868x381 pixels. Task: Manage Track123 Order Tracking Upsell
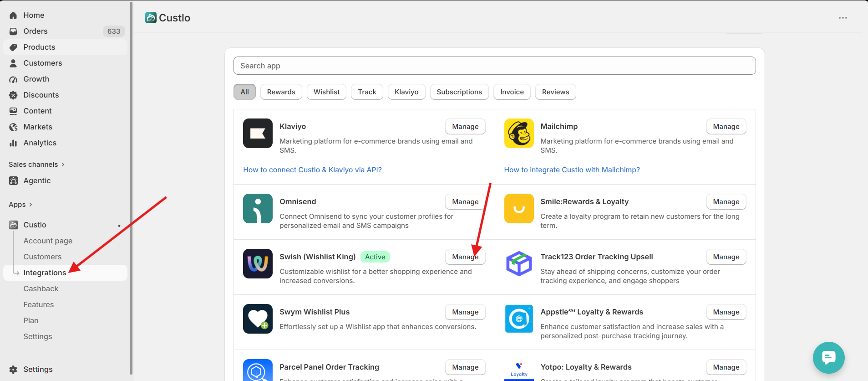click(x=726, y=257)
